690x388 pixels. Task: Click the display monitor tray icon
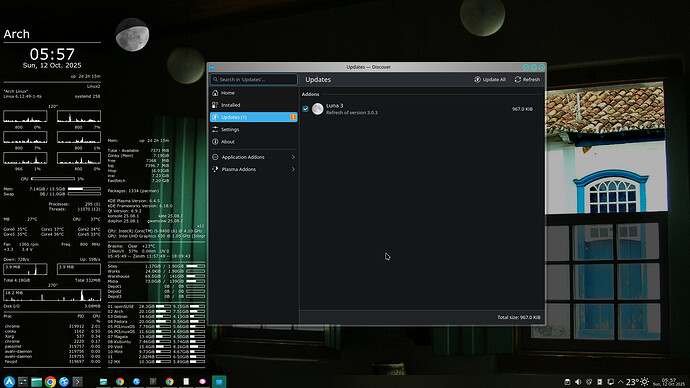[610, 382]
